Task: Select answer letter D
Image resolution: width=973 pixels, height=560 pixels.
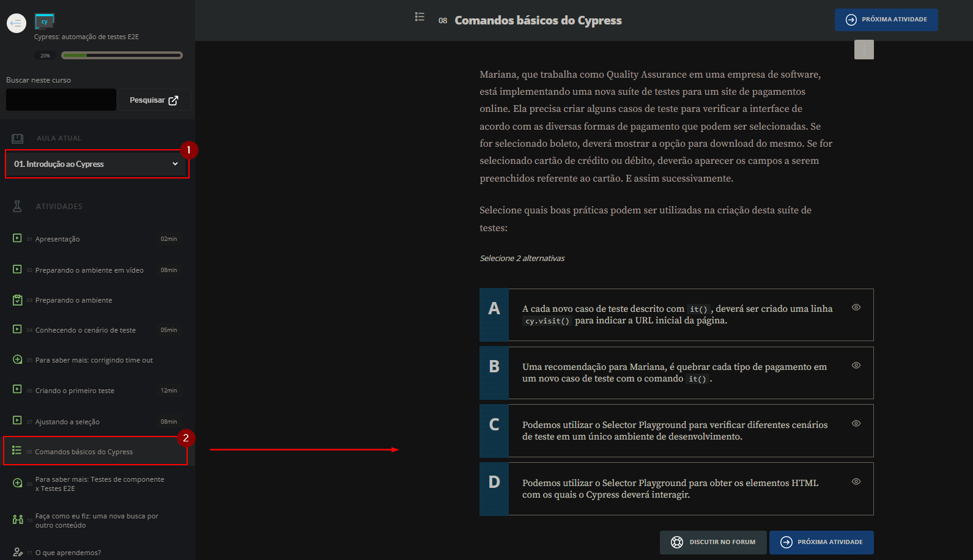Action: (x=494, y=488)
